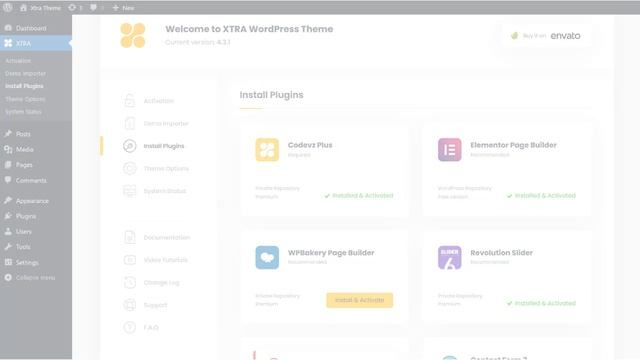The height and width of the screenshot is (360, 640).
Task: Click the Documentation file icon
Action: point(129,237)
